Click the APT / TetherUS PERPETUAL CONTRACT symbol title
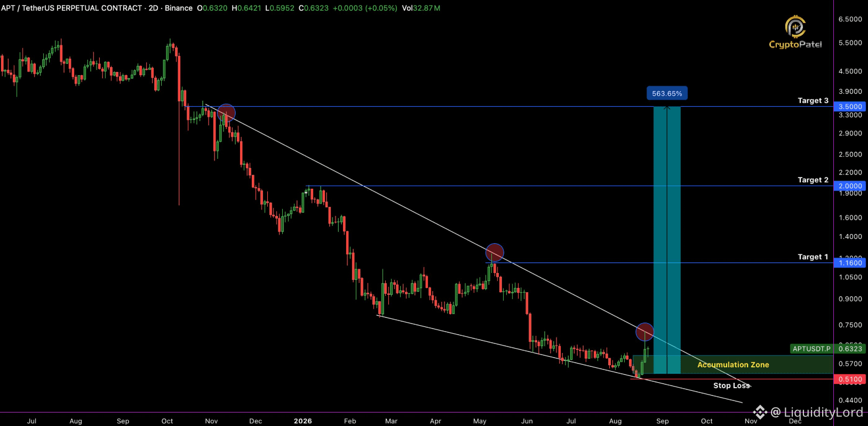This screenshot has width=868, height=426. 71,8
